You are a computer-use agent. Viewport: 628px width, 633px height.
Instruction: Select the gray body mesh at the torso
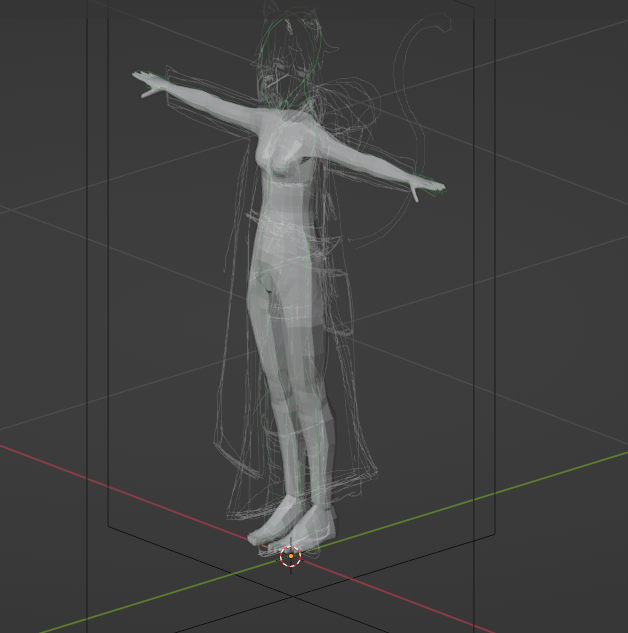point(285,210)
